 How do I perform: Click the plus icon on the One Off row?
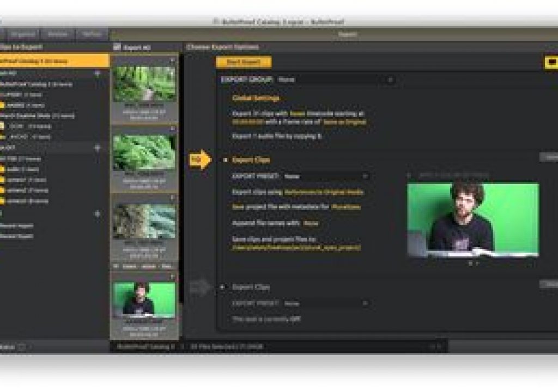[97, 148]
